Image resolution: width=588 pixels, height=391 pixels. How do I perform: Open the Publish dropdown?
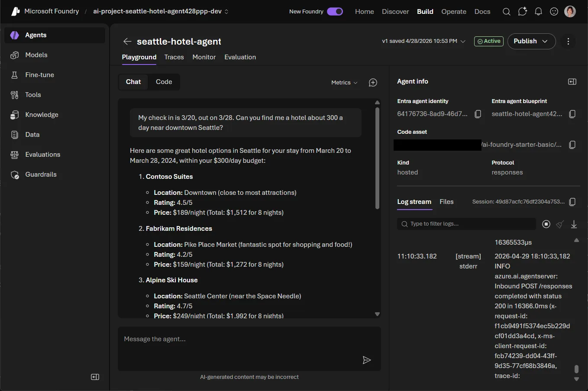pos(531,41)
